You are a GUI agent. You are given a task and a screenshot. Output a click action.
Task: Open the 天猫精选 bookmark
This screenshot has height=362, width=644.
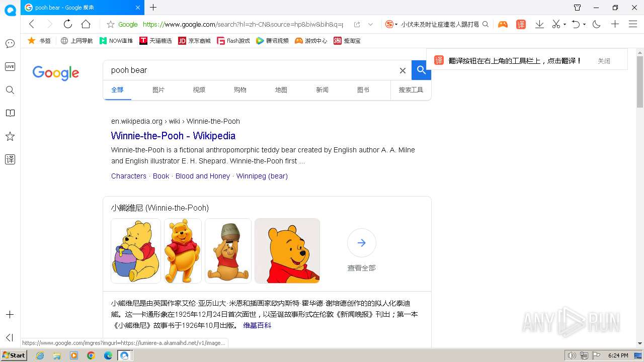coord(156,41)
